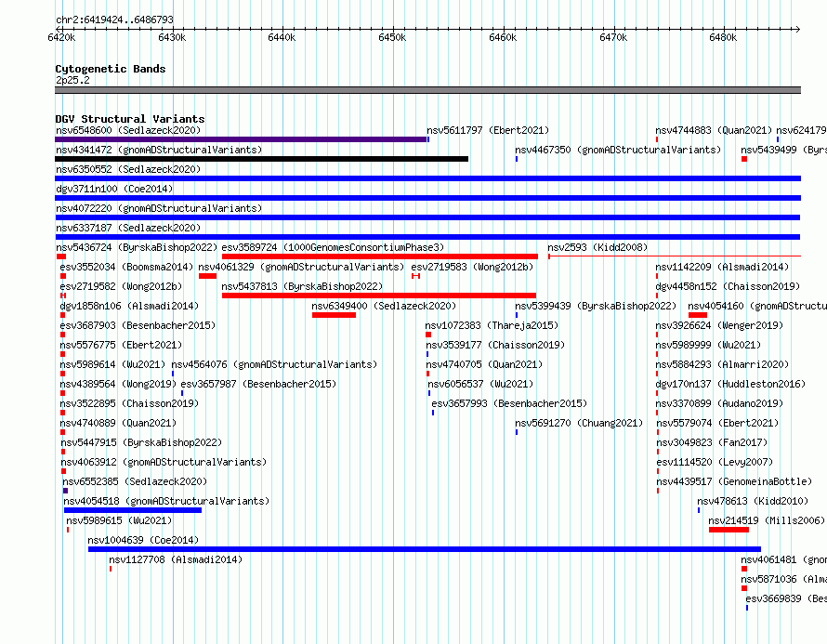Click the 6450k tick on ruler
Image resolution: width=827 pixels, height=644 pixels.
tap(393, 37)
